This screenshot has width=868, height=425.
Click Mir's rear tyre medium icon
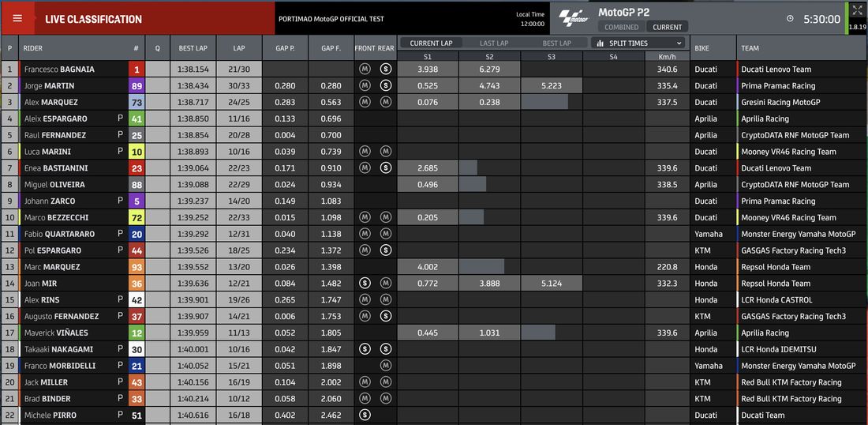[x=386, y=283]
